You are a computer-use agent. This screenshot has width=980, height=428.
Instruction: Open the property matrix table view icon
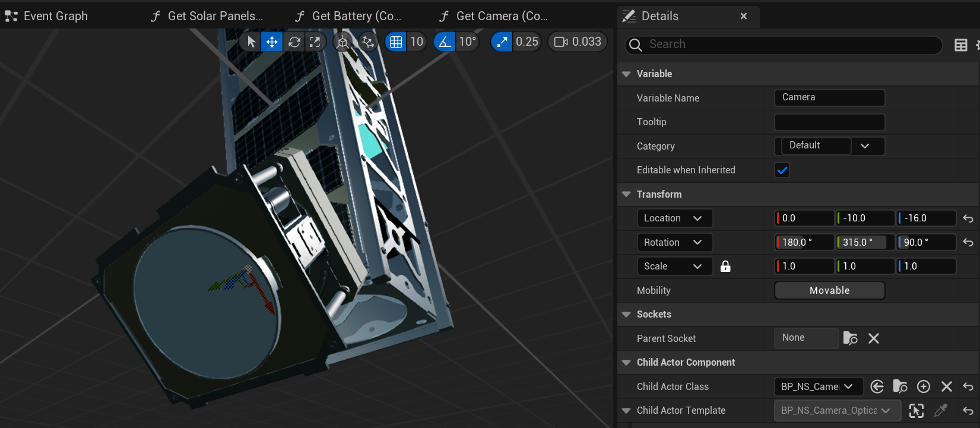point(960,45)
